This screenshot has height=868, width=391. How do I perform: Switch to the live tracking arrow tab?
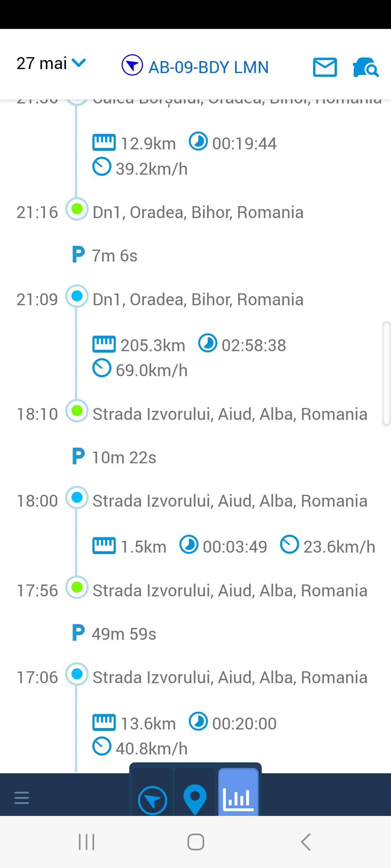152,800
